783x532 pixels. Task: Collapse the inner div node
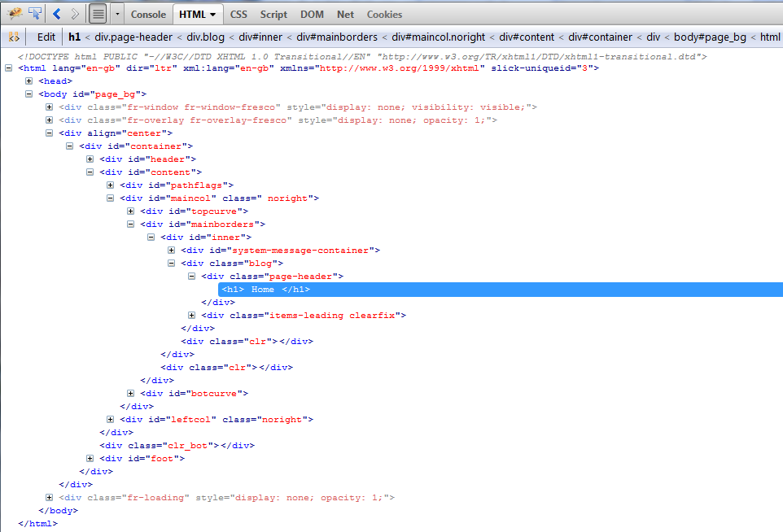pyautogui.click(x=151, y=237)
